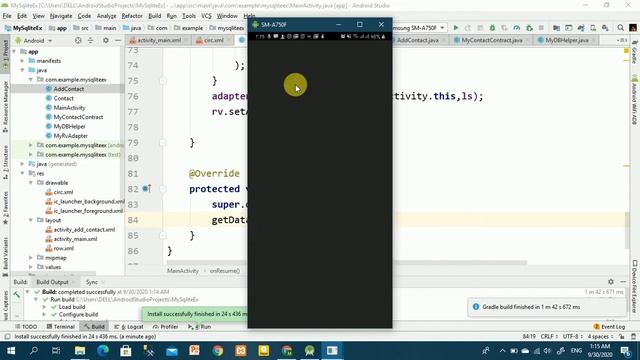Open Build panel settings gear

611,282
